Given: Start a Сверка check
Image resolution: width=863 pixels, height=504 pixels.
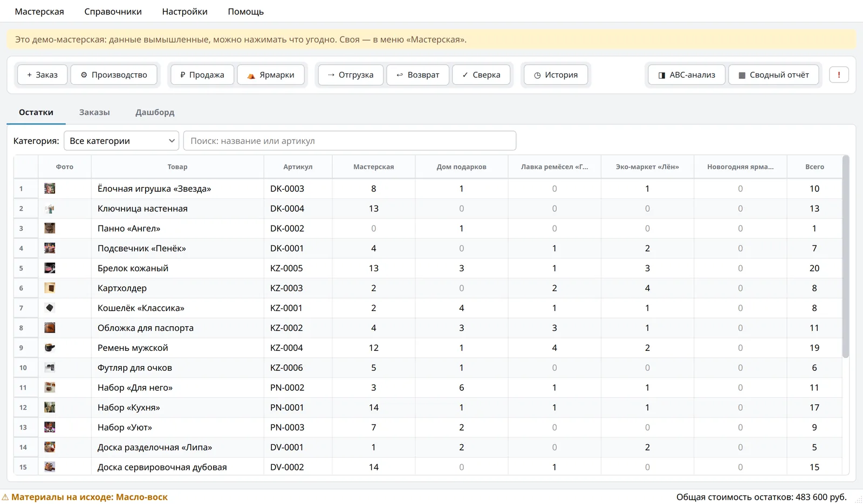Looking at the screenshot, I should tap(481, 75).
